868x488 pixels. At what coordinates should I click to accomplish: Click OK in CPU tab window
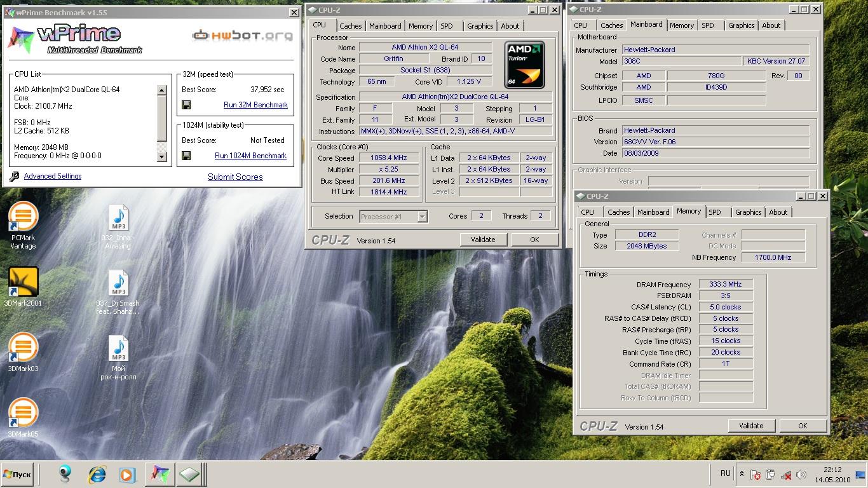(534, 240)
